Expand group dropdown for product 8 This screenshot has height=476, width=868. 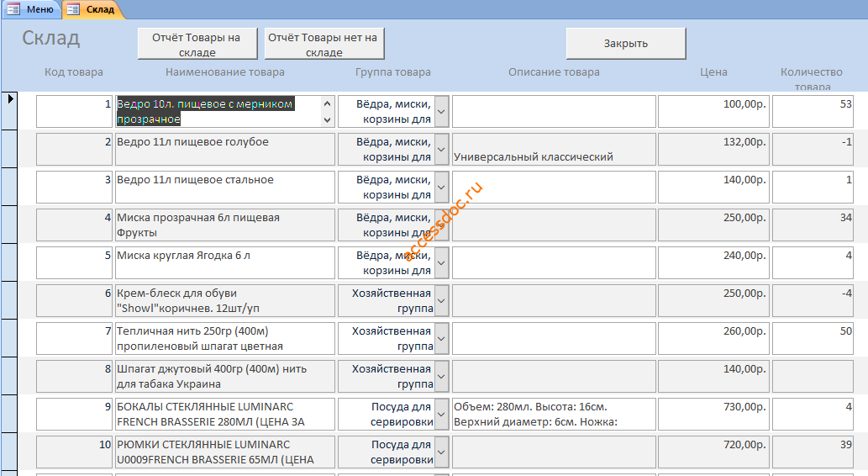[441, 376]
